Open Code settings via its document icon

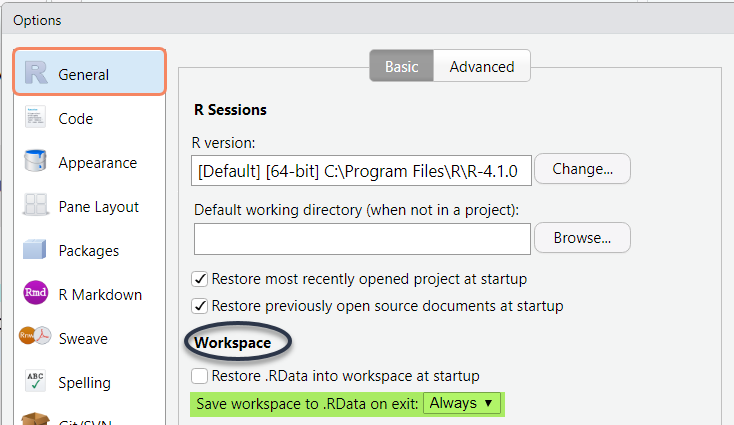36,118
